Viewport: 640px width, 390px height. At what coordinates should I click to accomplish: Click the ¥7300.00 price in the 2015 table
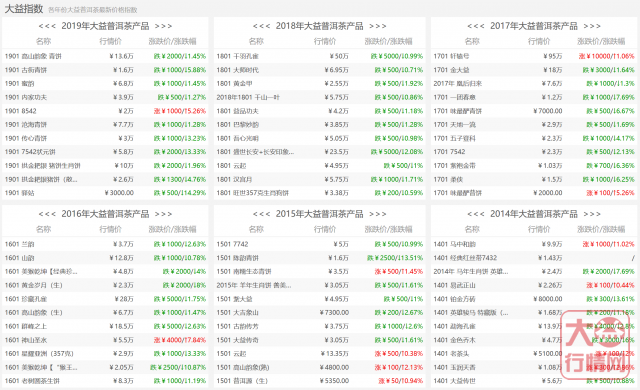(x=334, y=312)
